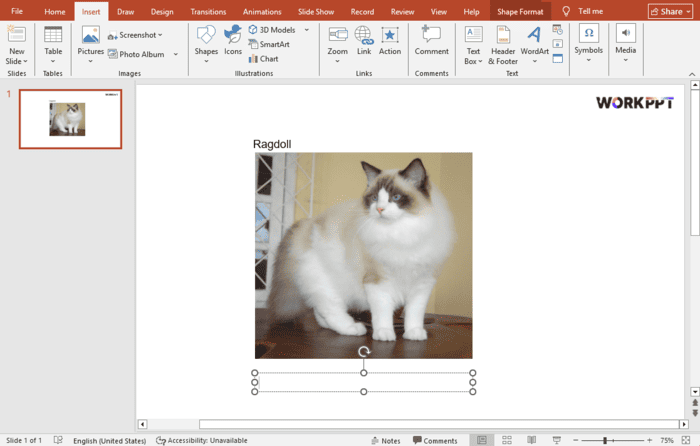Click the zoom out minus button

pyautogui.click(x=575, y=440)
